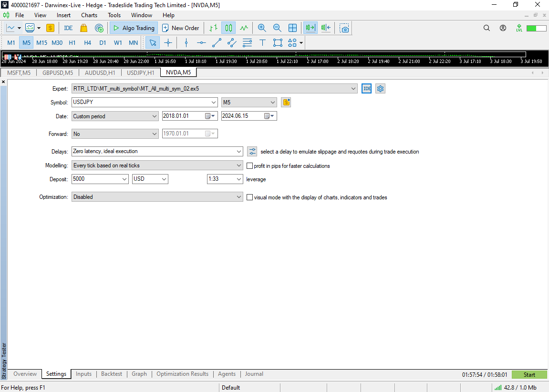Open the Optimization dropdown list
Image resolution: width=549 pixels, height=392 pixels.
[x=239, y=197]
